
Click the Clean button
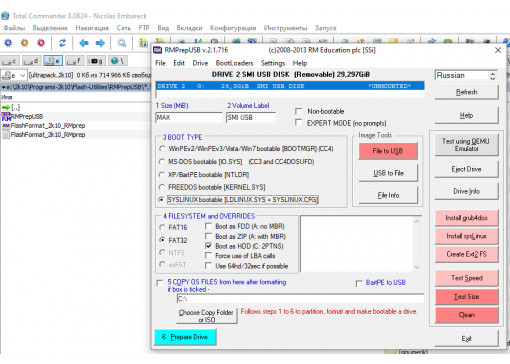[466, 315]
